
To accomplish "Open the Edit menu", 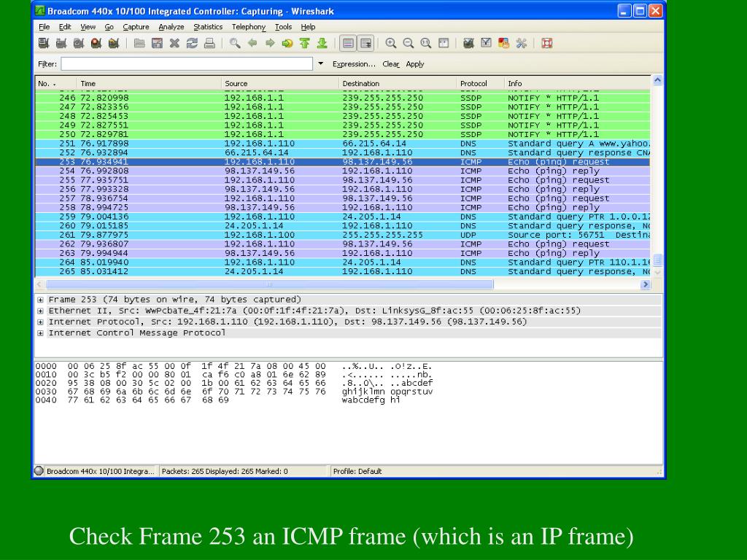I will click(x=65, y=27).
